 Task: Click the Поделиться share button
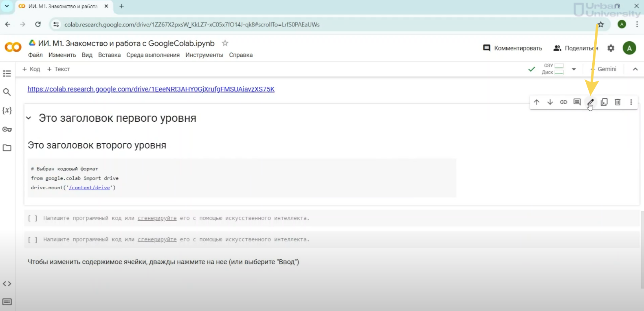click(576, 48)
